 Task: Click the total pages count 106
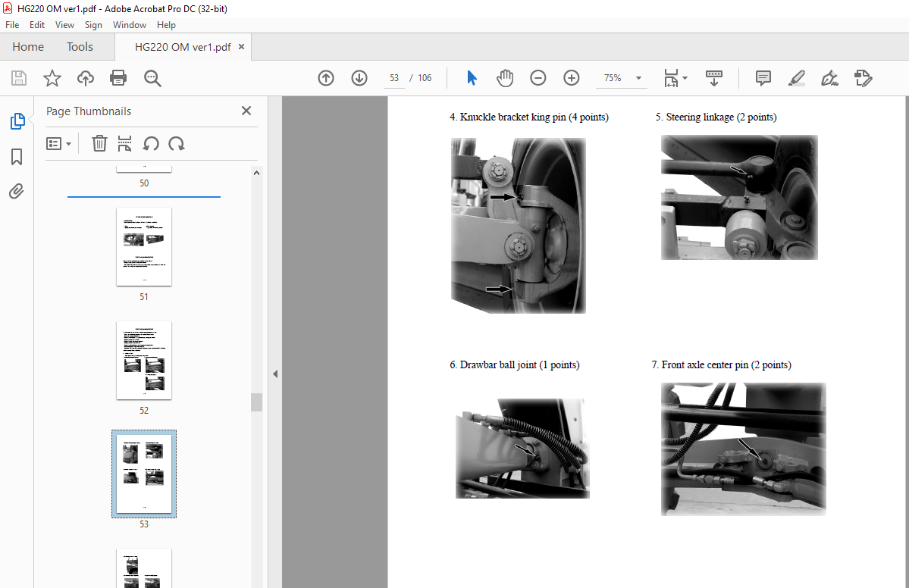(x=425, y=77)
